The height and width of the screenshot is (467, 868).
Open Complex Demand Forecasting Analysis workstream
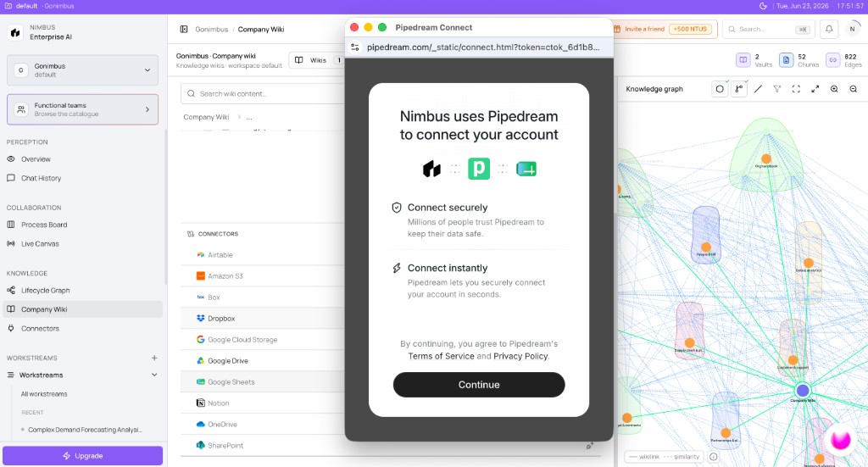85,430
